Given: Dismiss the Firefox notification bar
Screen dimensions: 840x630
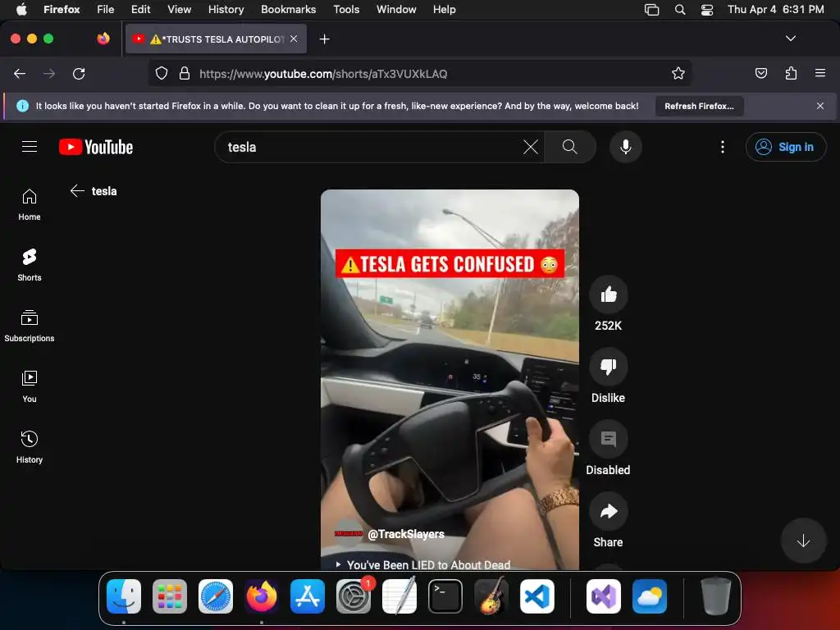Looking at the screenshot, I should [819, 106].
